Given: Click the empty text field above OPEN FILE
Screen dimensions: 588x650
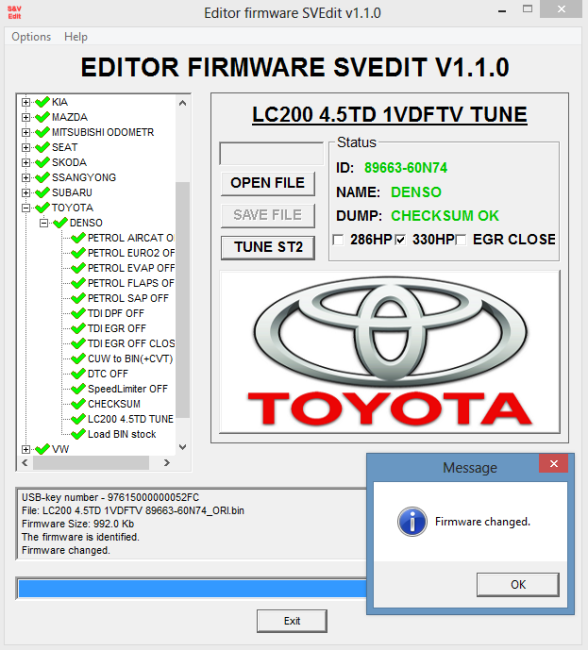Looking at the screenshot, I should tap(272, 154).
